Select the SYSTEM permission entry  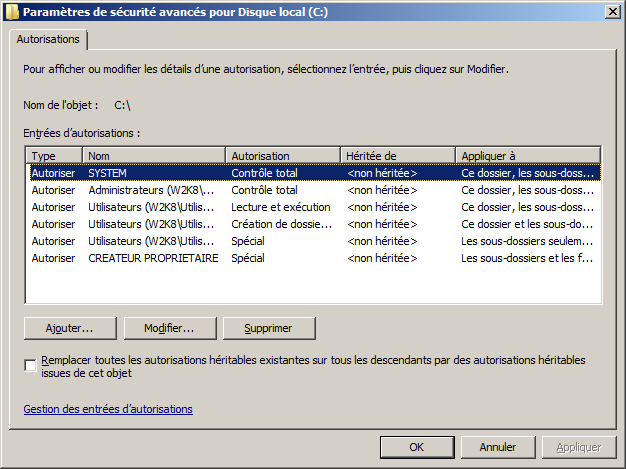150,173
